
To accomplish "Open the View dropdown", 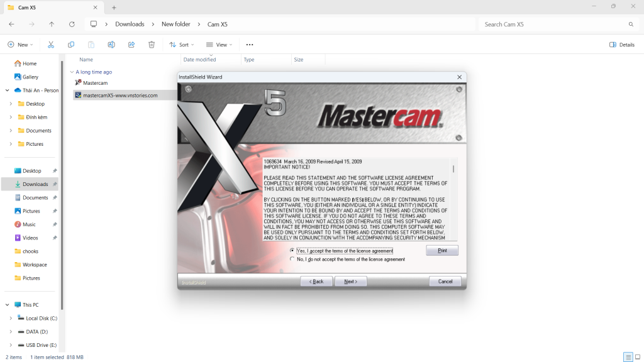I will 219,45.
